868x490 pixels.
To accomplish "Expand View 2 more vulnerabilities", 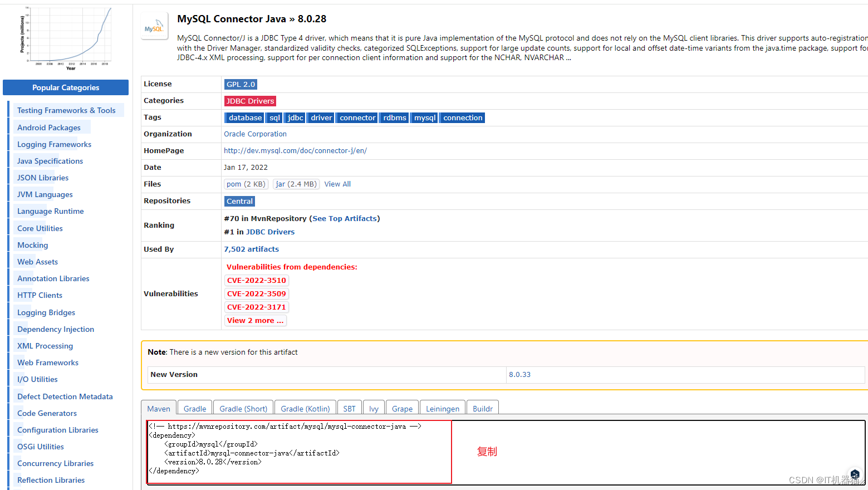I will tap(256, 321).
